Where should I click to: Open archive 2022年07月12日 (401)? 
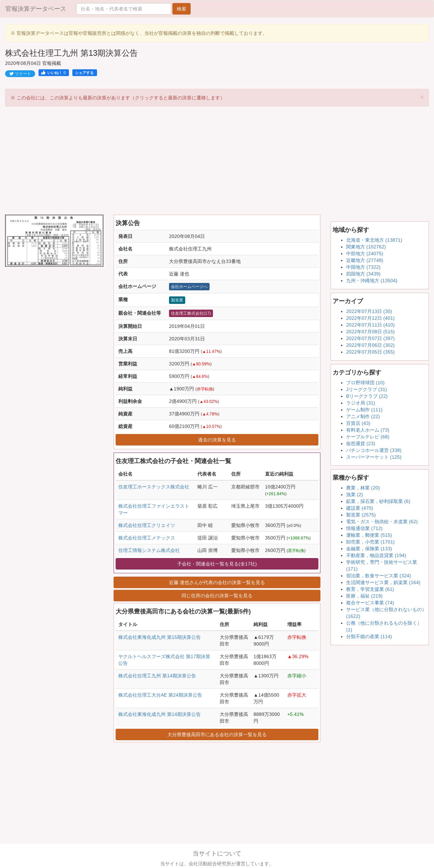point(370,318)
